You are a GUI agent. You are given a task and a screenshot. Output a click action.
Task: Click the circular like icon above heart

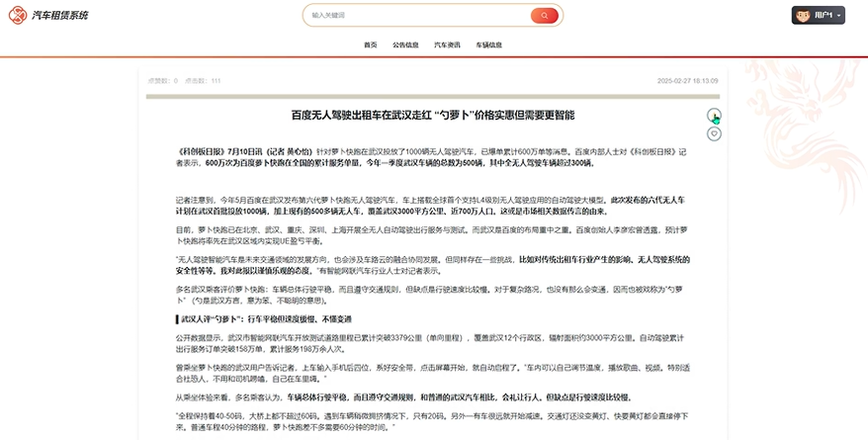click(714, 115)
